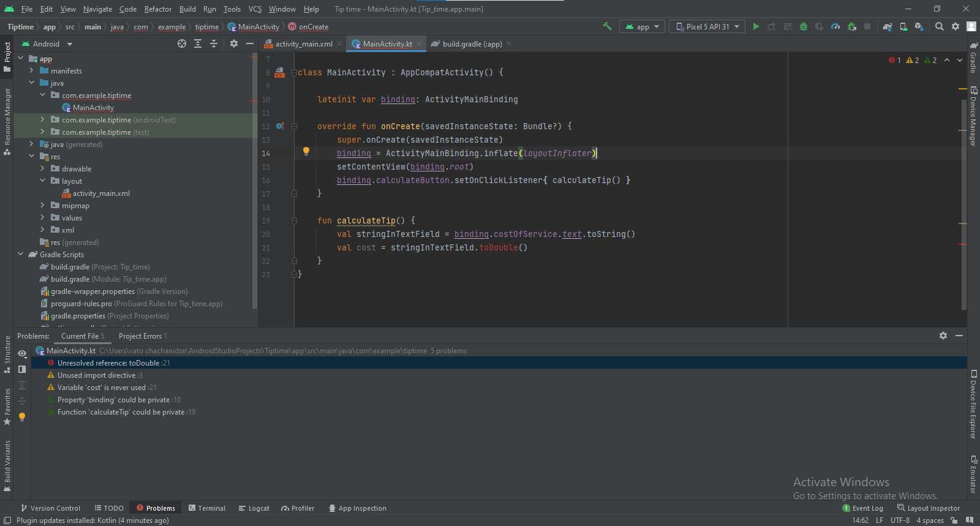Click related XML file gutter icon on line 8
Image resolution: width=980 pixels, height=526 pixels.
click(x=279, y=72)
